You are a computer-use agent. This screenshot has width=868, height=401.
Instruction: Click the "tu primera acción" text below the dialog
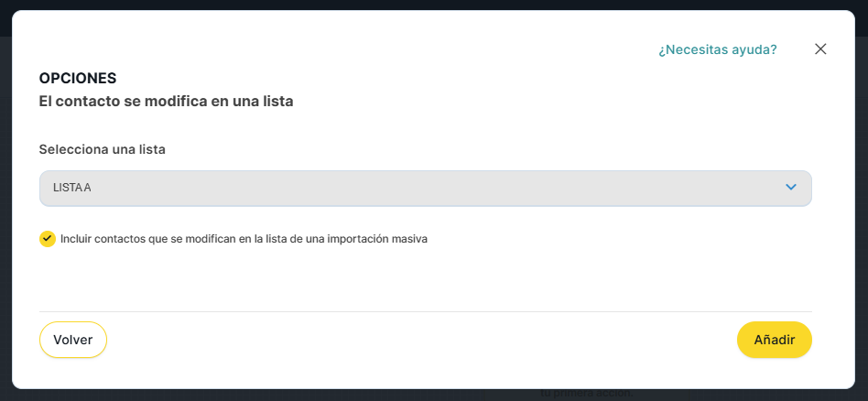[x=584, y=395]
